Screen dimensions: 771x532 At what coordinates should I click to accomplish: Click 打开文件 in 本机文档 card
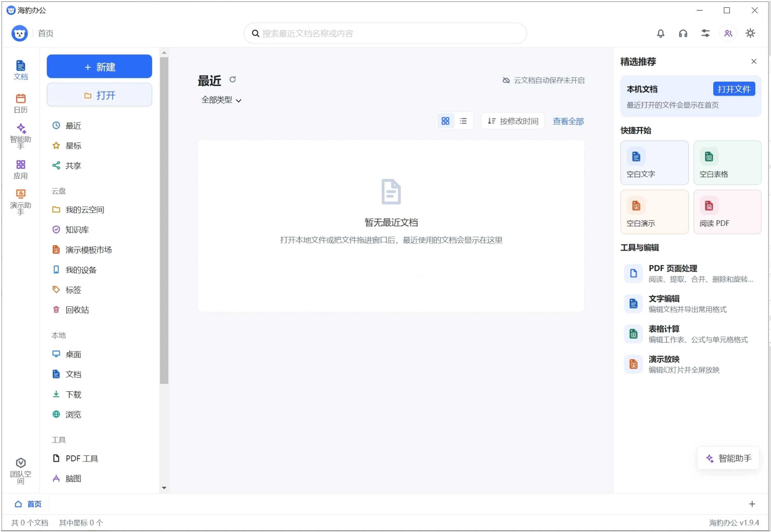pos(734,89)
